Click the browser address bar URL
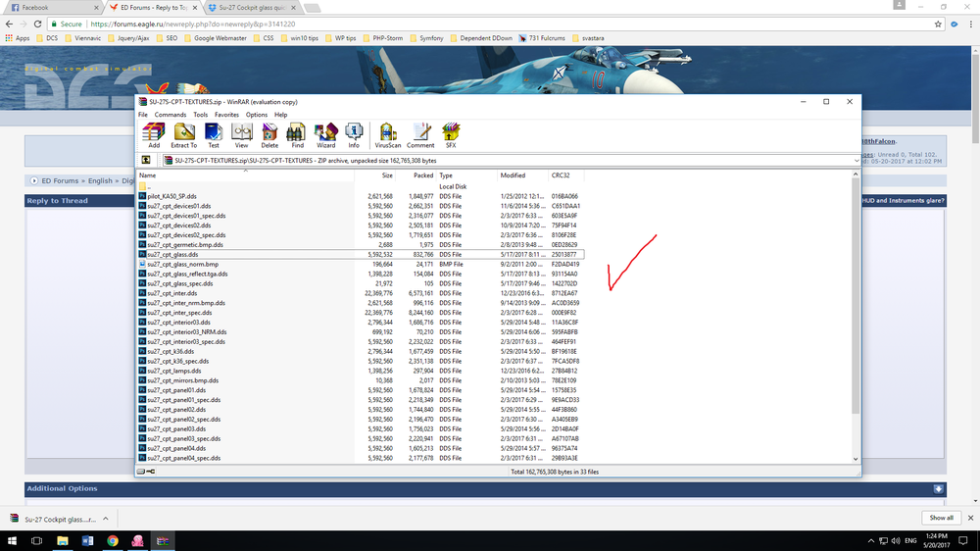Screen dimensions: 980x551 click(x=192, y=24)
